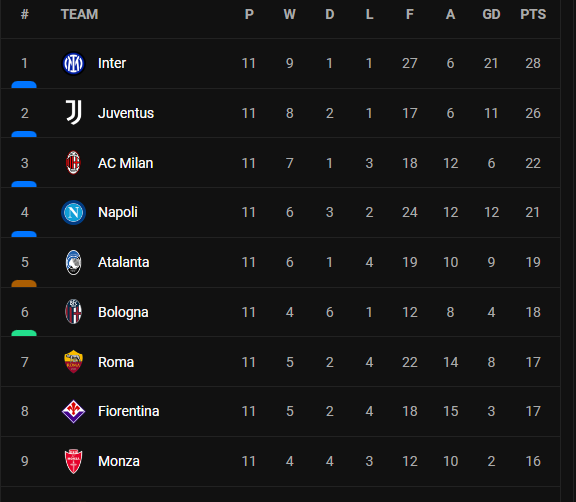Select the Napoli team name
Image resolution: width=576 pixels, height=502 pixels.
tap(118, 212)
